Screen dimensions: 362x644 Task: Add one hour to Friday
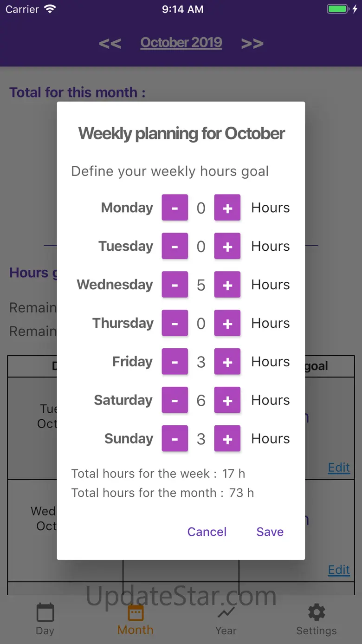point(227,362)
